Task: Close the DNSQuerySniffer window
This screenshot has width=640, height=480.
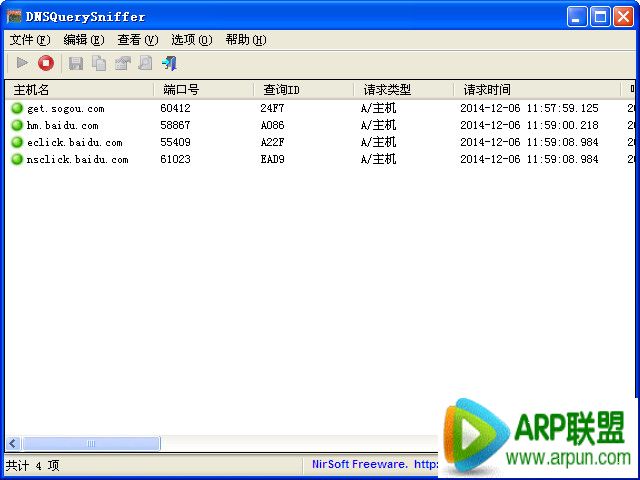Action: 624,17
